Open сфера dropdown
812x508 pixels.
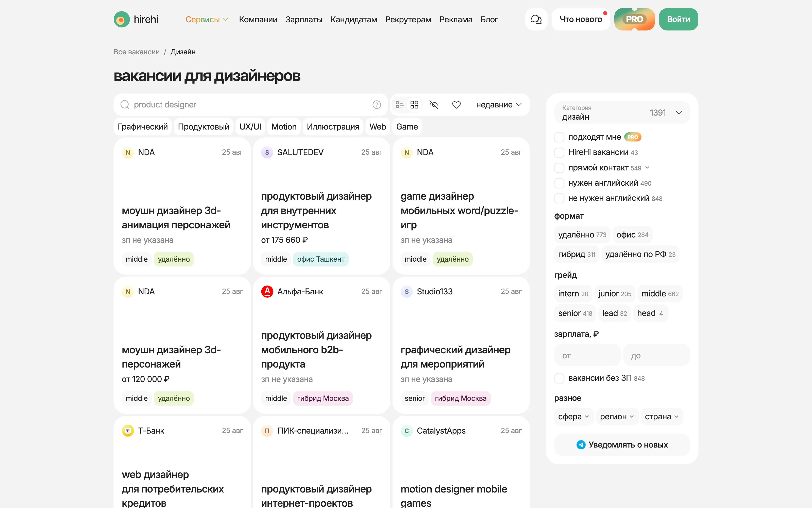pyautogui.click(x=573, y=416)
